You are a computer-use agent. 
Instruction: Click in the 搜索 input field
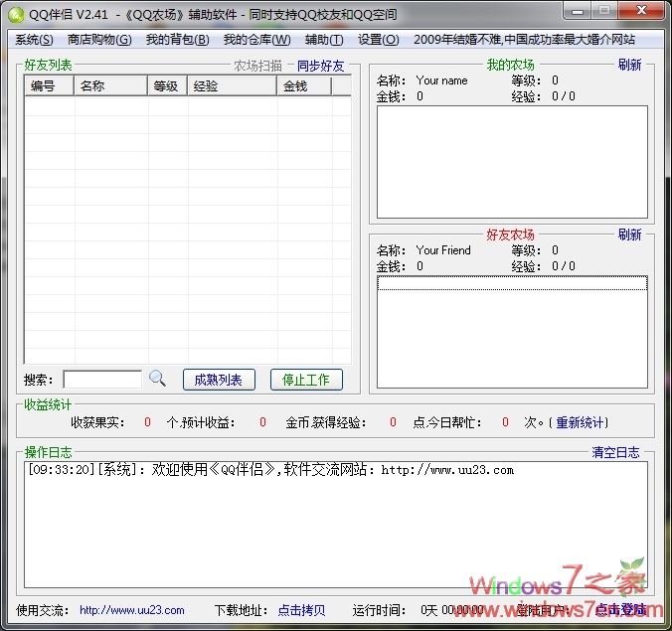click(102, 380)
